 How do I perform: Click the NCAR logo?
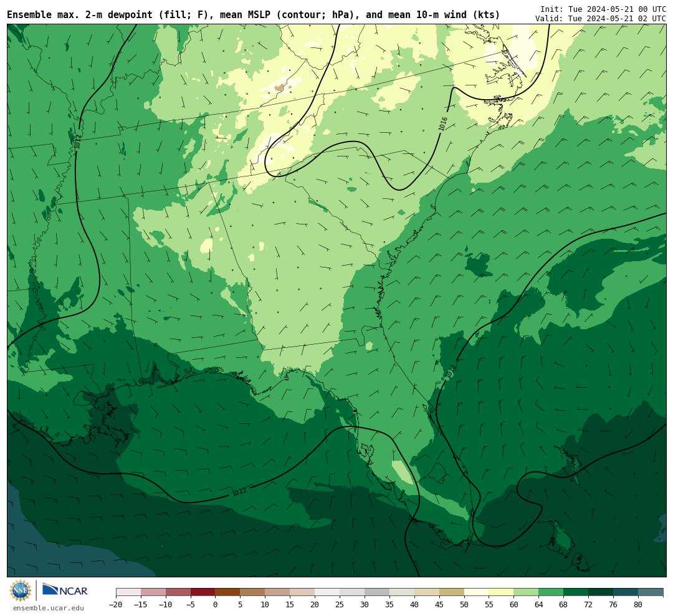pyautogui.click(x=65, y=590)
